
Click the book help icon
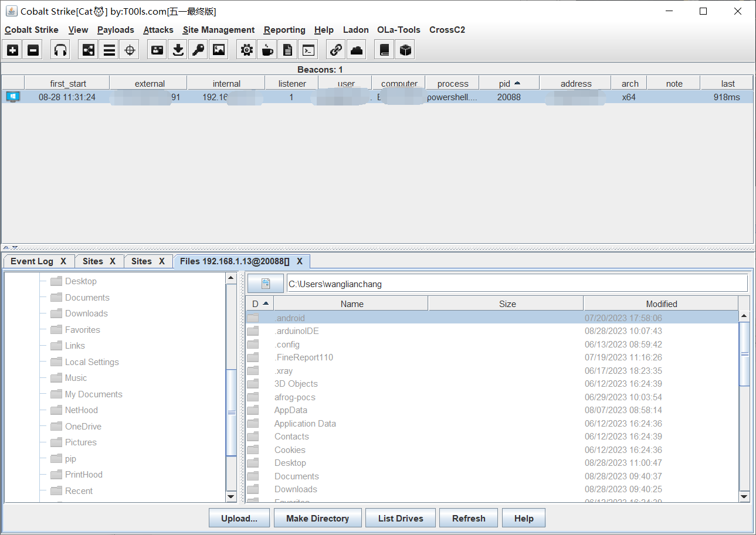pyautogui.click(x=384, y=50)
